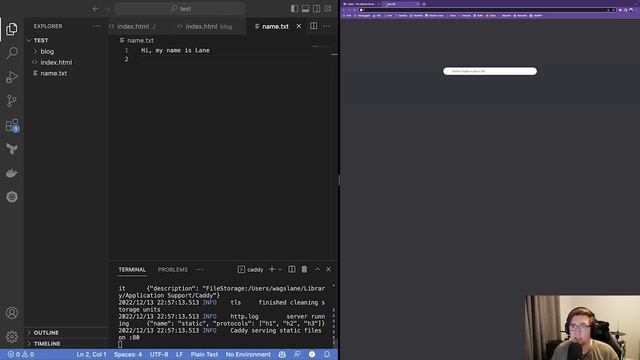This screenshot has height=360, width=640.
Task: Click Ln 2, Col 1 status item
Action: coord(91,354)
